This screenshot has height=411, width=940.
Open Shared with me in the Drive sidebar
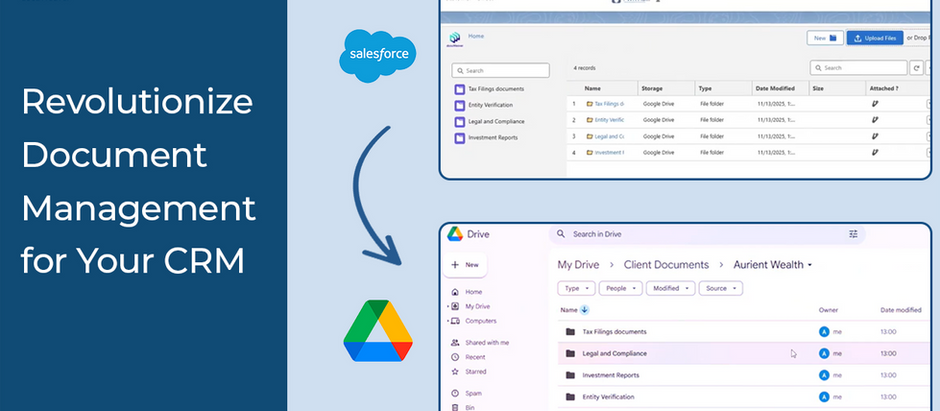[x=480, y=343]
